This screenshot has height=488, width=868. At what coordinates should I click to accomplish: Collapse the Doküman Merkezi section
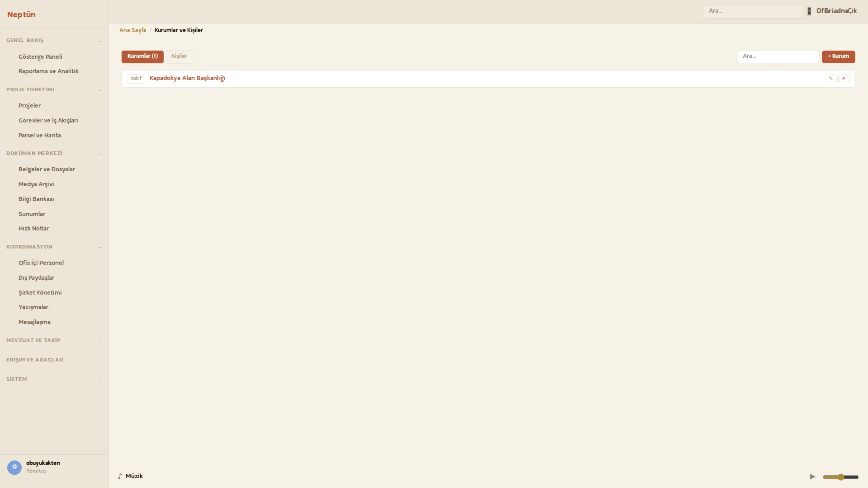click(54, 154)
